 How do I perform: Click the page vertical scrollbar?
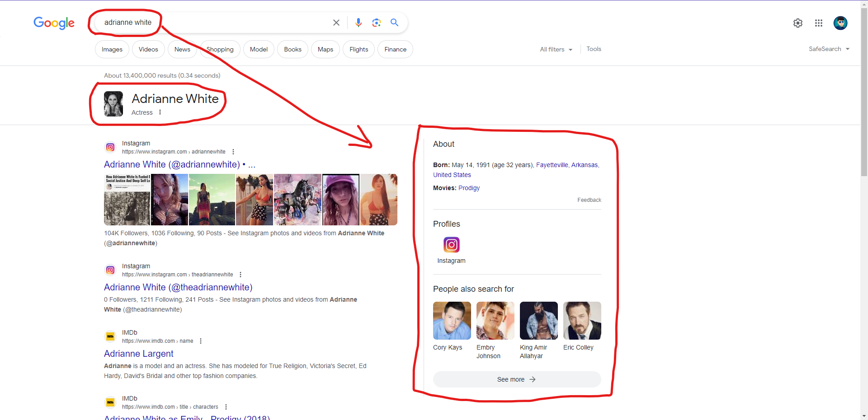coord(864,93)
